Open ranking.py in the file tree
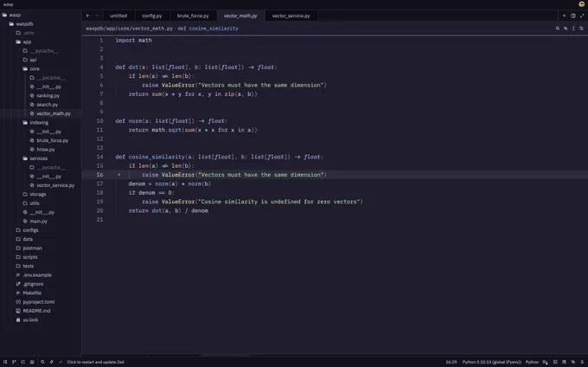 pos(48,96)
